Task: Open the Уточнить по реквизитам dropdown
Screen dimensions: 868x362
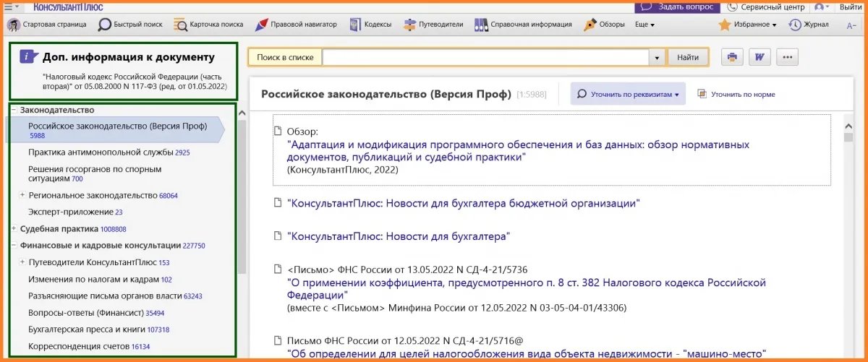Action: click(629, 94)
